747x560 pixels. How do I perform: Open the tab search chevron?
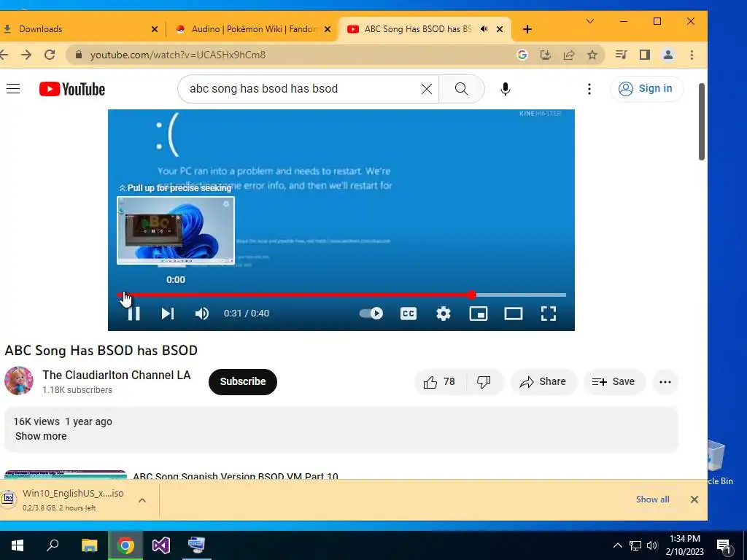(589, 21)
